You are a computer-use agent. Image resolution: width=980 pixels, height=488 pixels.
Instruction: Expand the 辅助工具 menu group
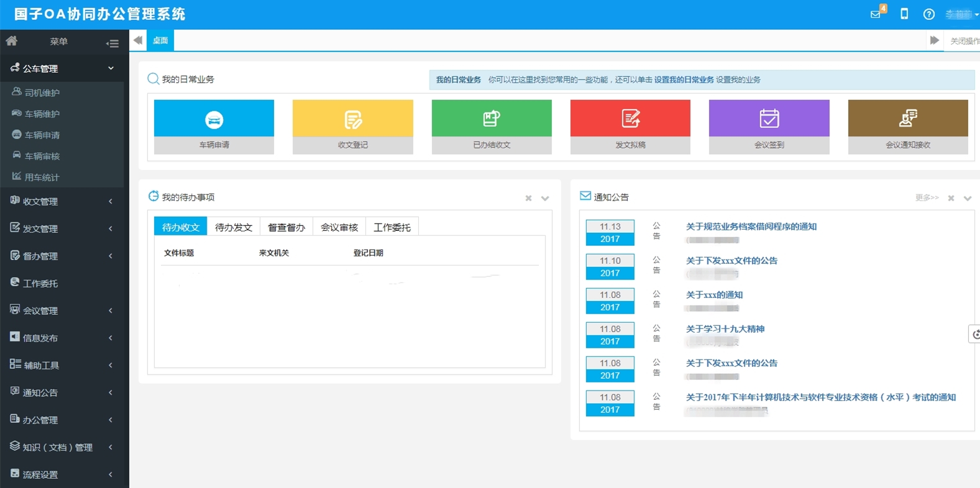tap(62, 365)
